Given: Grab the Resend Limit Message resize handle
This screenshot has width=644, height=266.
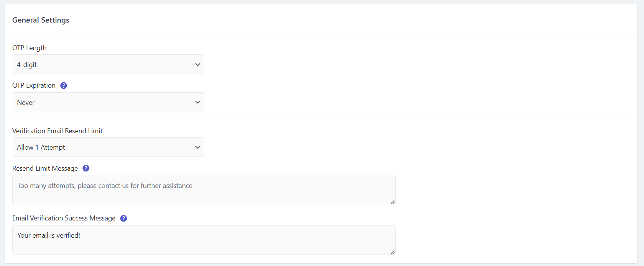Looking at the screenshot, I should coord(393,202).
